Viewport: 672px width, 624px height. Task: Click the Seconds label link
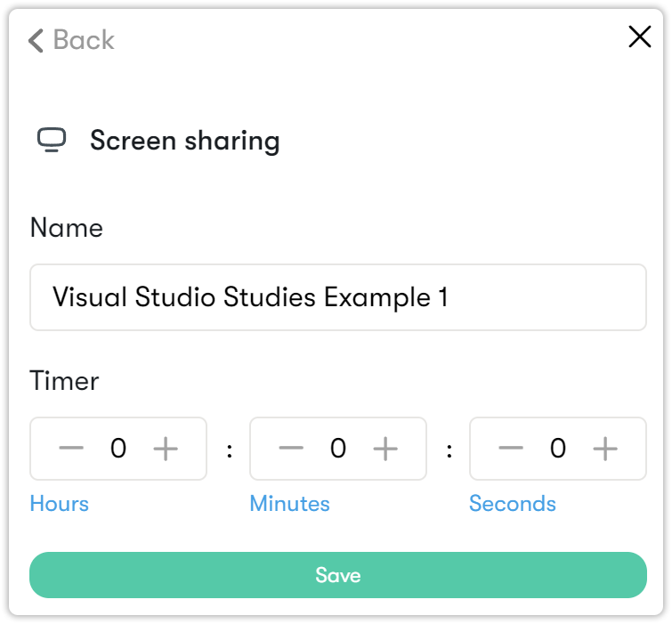pyautogui.click(x=513, y=504)
